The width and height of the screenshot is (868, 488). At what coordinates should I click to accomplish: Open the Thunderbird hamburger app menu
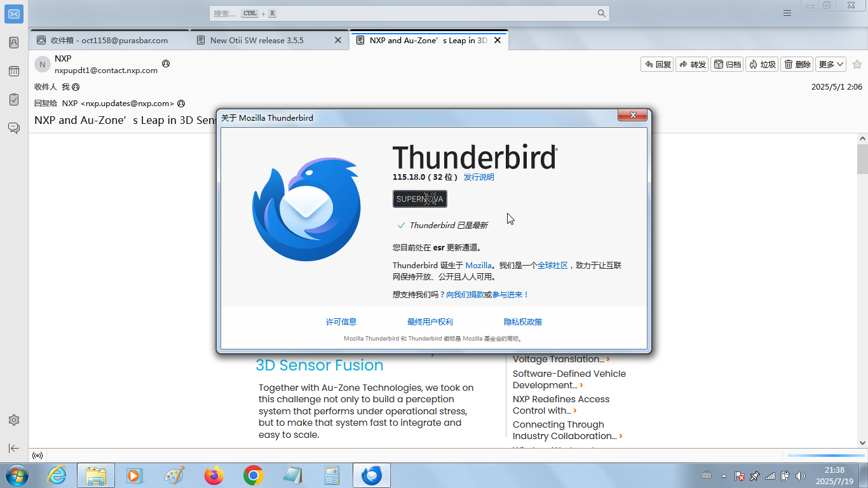coord(787,13)
